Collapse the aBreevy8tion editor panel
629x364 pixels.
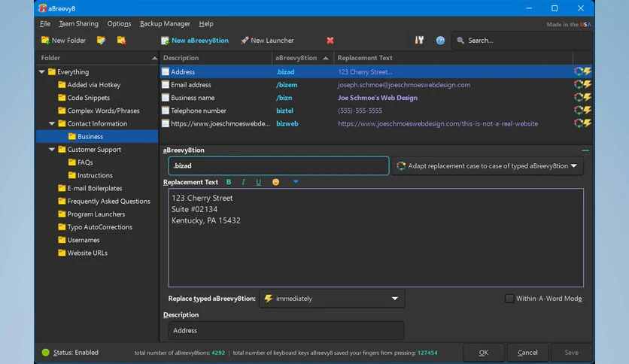(x=585, y=150)
